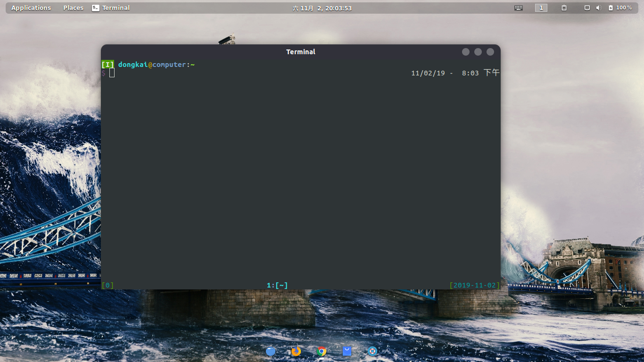The image size is (644, 362).
Task: Open the Files application from the dock
Action: pos(271,351)
